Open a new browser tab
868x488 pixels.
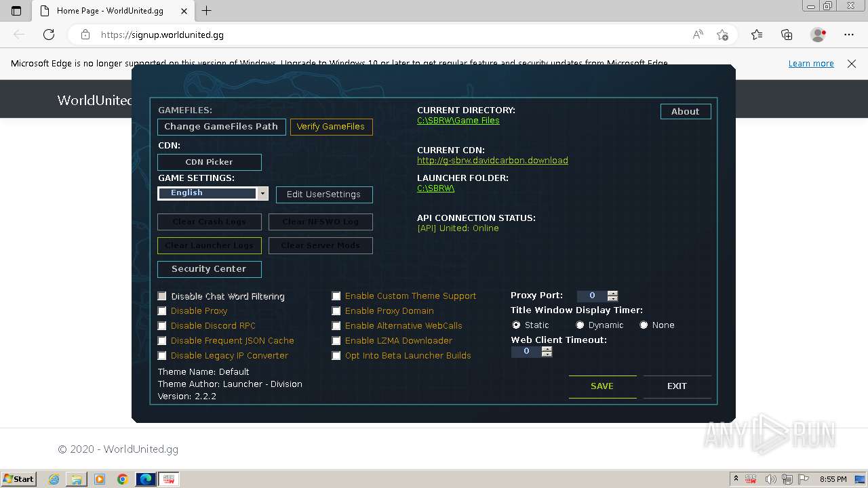tap(207, 11)
